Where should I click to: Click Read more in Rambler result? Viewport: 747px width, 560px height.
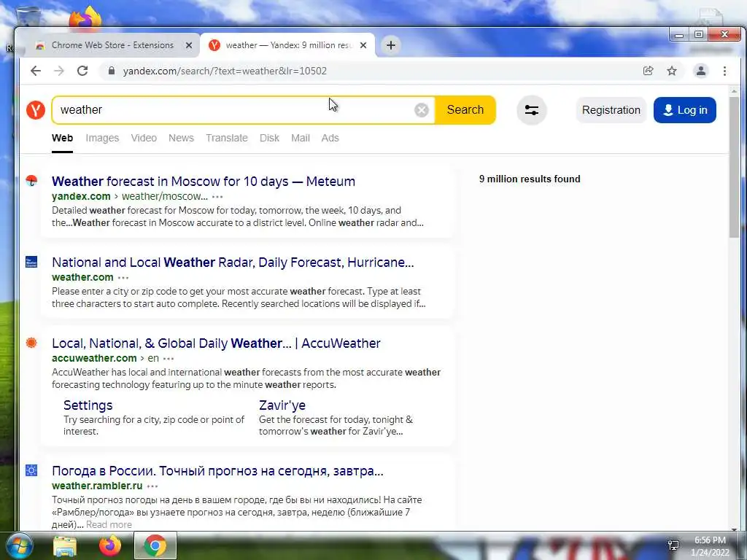pyautogui.click(x=109, y=525)
